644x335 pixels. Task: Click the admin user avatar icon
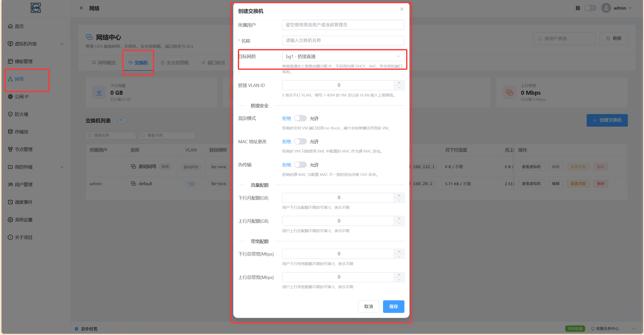tap(606, 8)
